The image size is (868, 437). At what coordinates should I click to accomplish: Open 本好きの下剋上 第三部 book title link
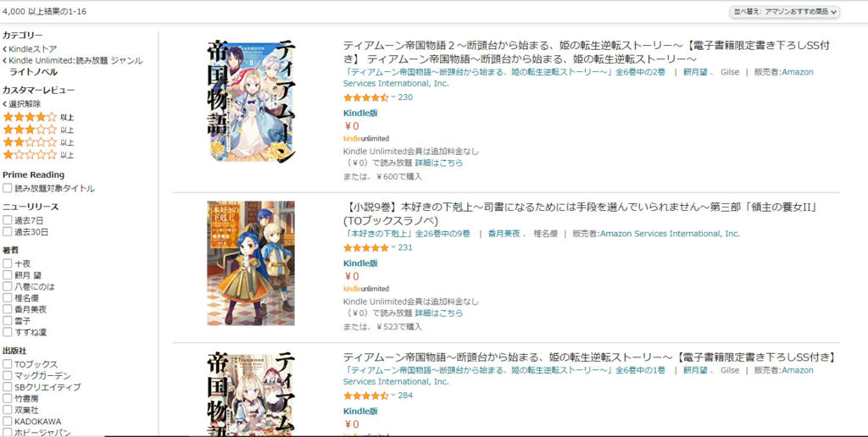click(580, 214)
